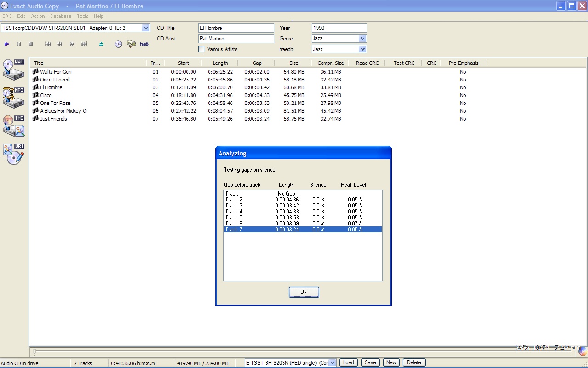Click the Save profile button
588x368 pixels.
[370, 362]
